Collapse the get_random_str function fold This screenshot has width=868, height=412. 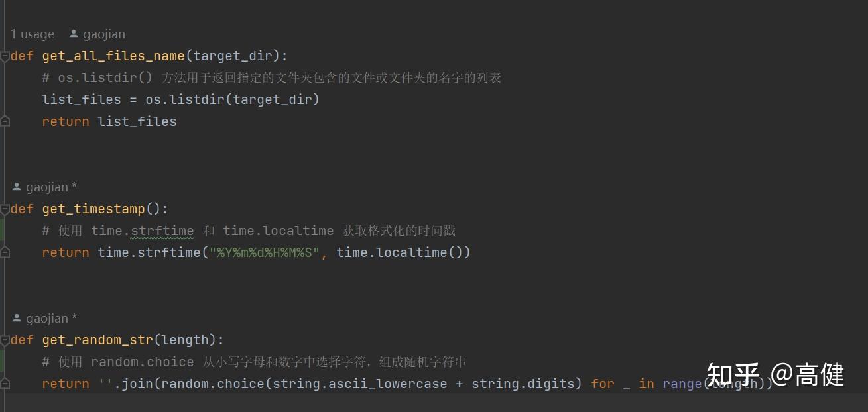pos(5,340)
